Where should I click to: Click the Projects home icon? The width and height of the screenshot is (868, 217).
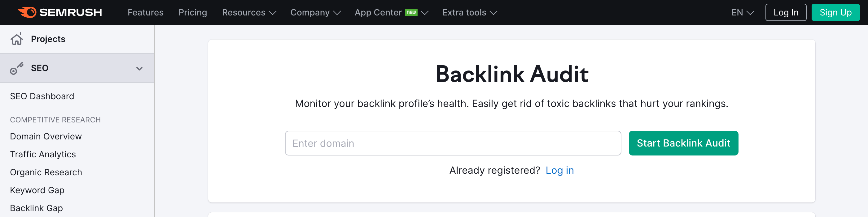(x=16, y=39)
